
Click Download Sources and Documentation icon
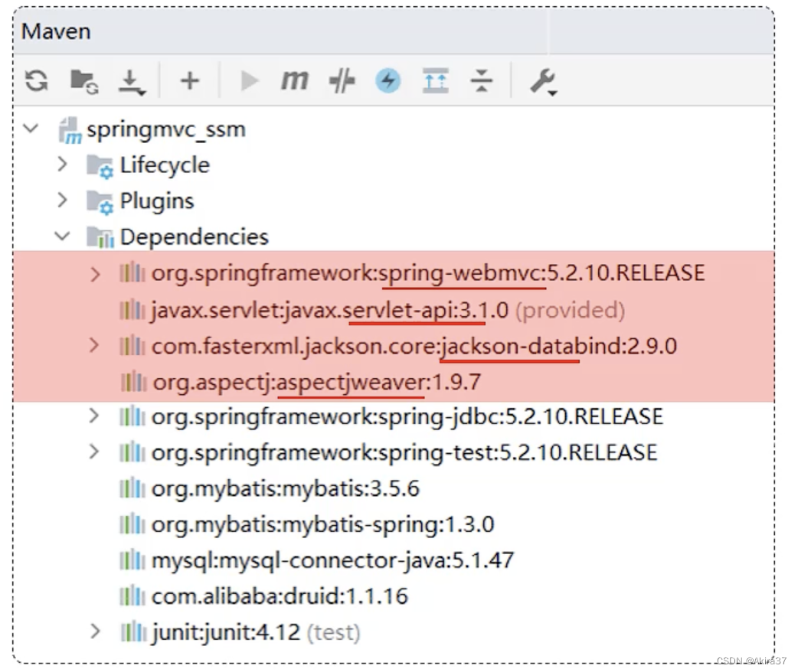pos(132,81)
